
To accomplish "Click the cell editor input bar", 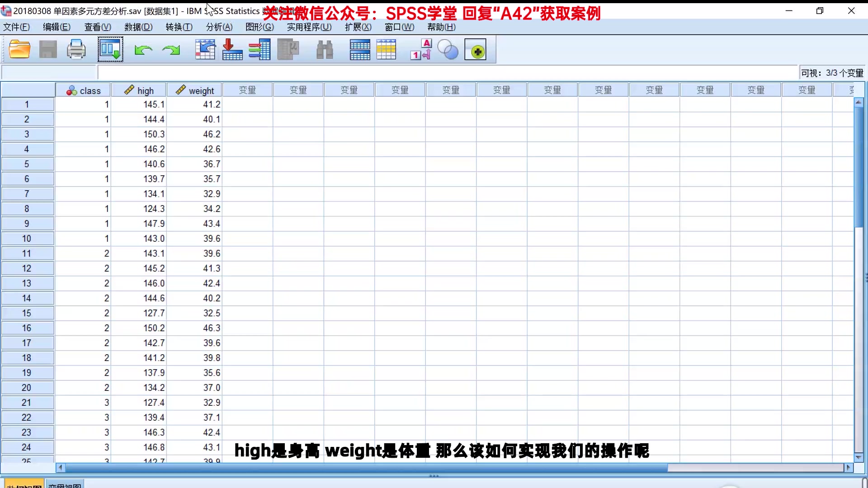I will click(448, 73).
